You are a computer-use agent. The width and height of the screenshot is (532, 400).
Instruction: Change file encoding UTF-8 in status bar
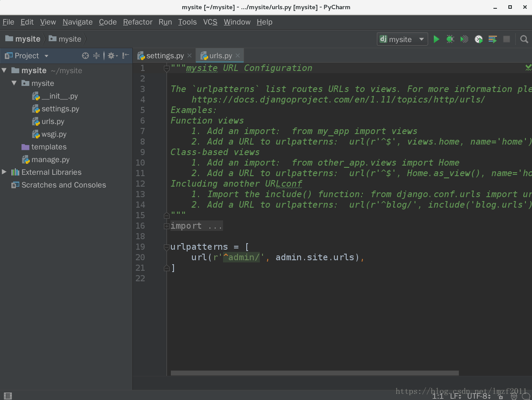479,396
